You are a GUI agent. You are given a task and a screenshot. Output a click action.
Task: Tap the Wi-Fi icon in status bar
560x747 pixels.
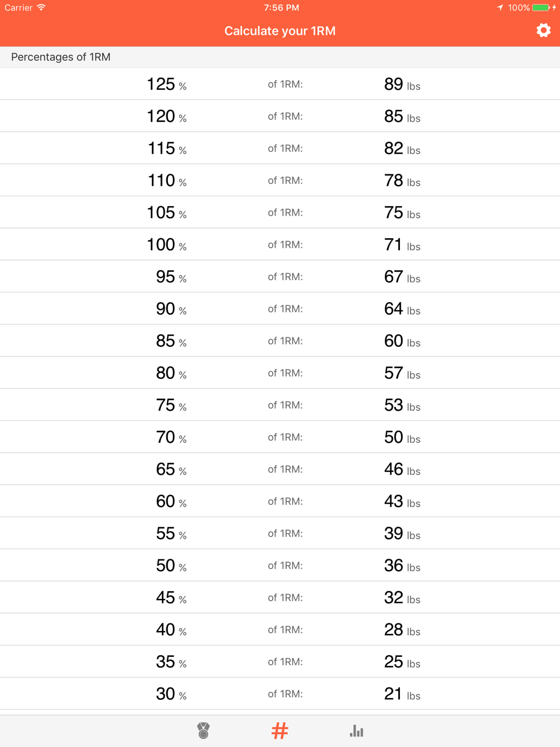coord(41,8)
